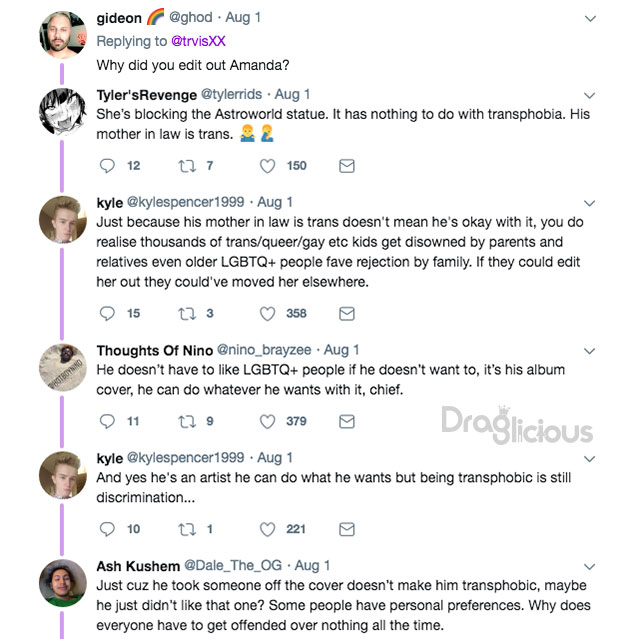Image resolution: width=637 pixels, height=639 pixels.
Task: Expand options chevron on gideon's tweet
Action: point(590,19)
